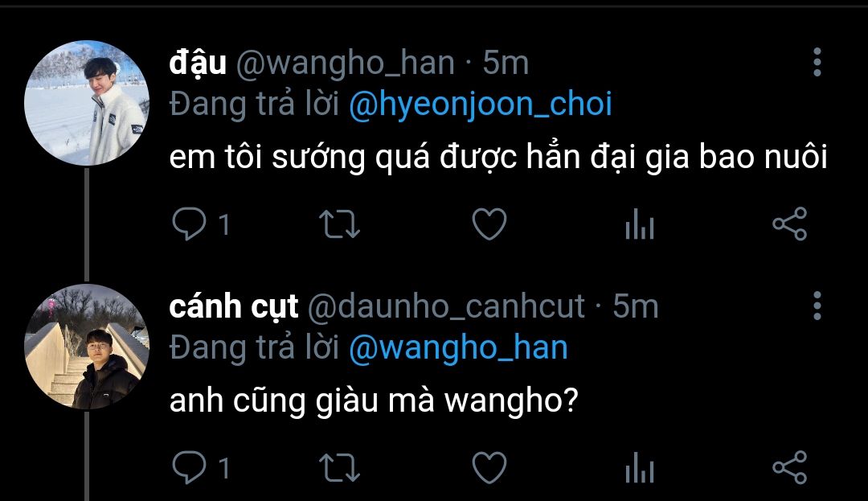This screenshot has width=868, height=501.
Task: Open reply icon on đậu's tweet
Action: coord(189,224)
